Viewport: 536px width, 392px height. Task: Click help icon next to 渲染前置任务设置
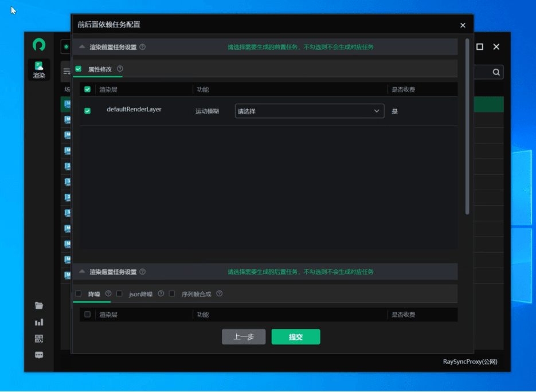(143, 47)
